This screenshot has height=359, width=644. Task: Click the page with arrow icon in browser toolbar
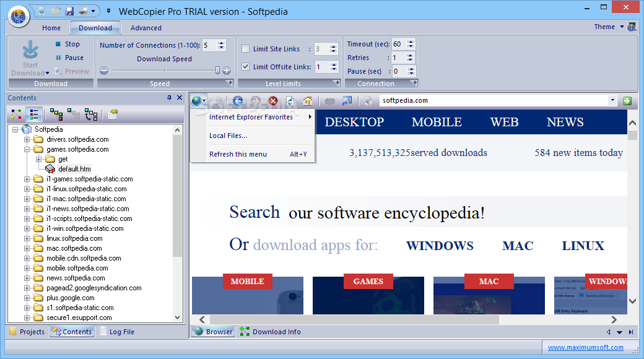347,101
